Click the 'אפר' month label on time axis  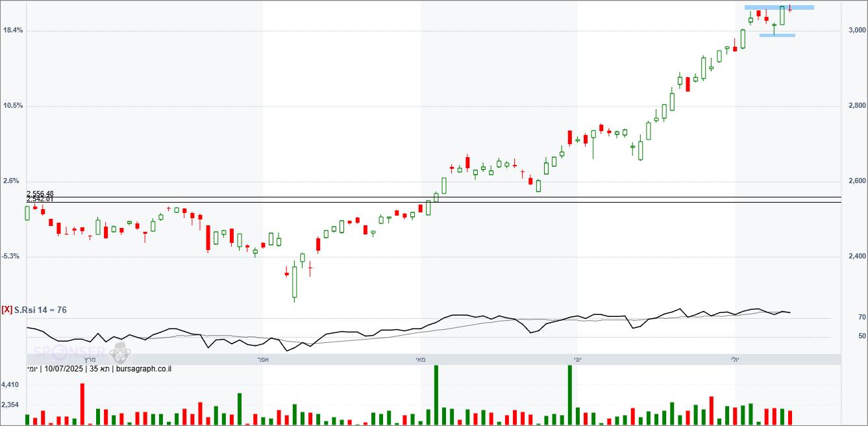click(x=264, y=359)
